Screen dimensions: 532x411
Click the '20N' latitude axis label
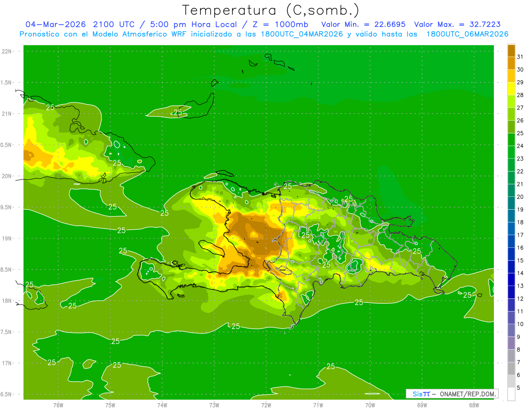click(7, 176)
